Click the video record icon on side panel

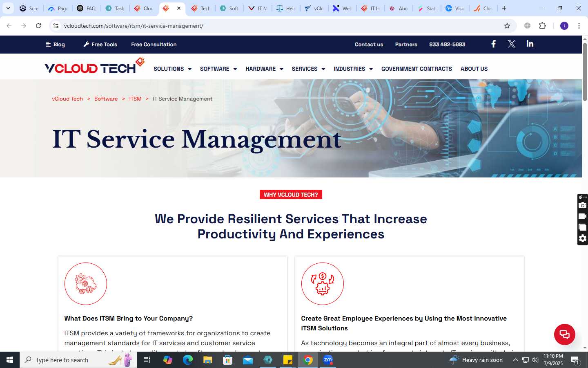583,216
